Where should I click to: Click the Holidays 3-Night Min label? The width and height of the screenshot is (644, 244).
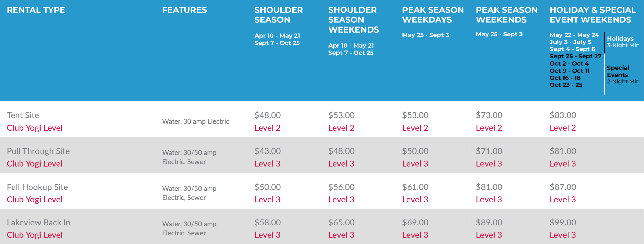pos(623,42)
